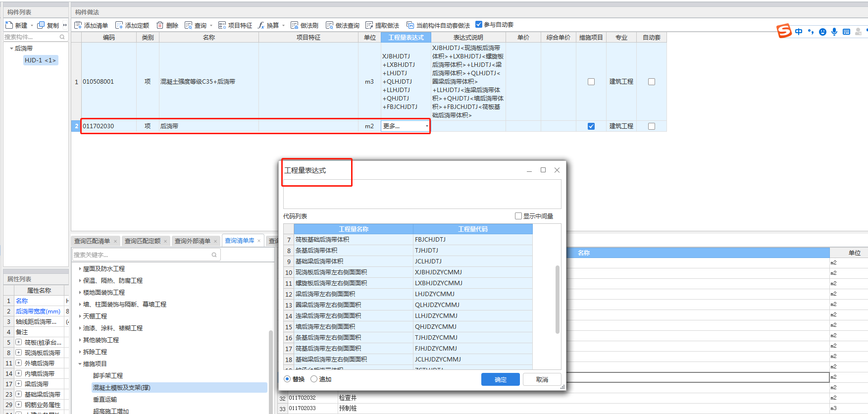This screenshot has width=868, height=414.
Task: Click 取消 in 工程量表达式 dialog
Action: click(x=542, y=379)
